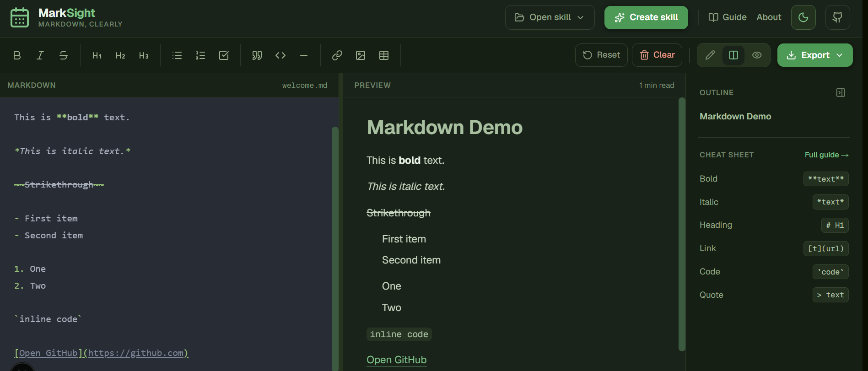Click the '1 min read' indicator
The image size is (868, 371).
[x=657, y=85]
